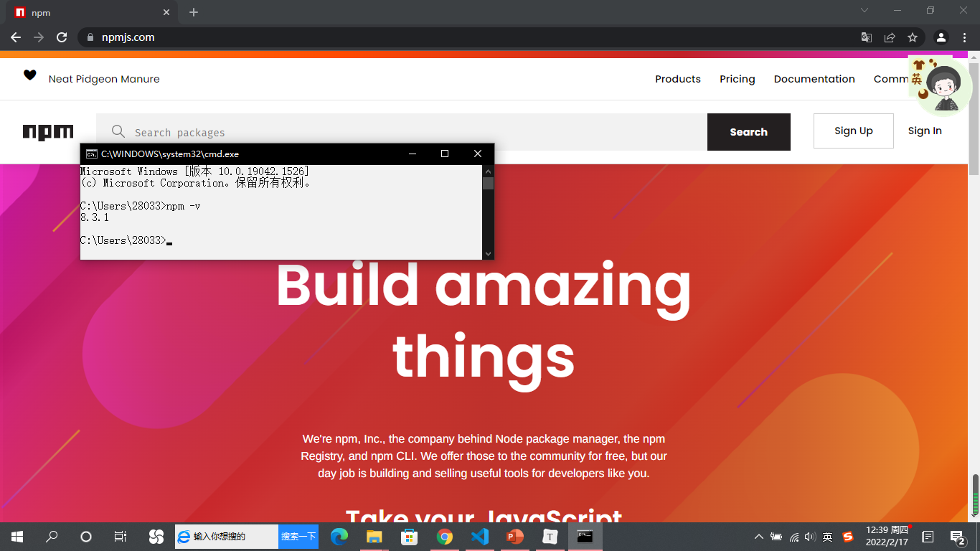Click the cmd window scroll up arrow

pos(488,171)
